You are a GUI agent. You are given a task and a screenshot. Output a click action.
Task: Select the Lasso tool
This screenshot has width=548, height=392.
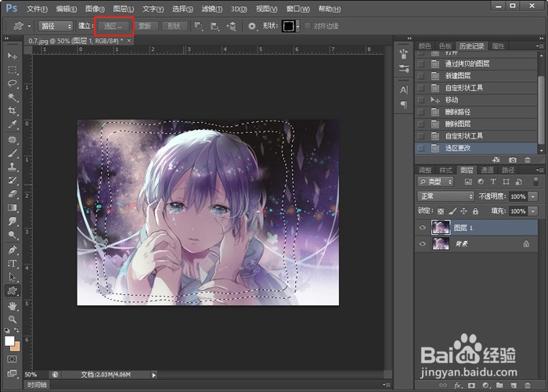(13, 83)
